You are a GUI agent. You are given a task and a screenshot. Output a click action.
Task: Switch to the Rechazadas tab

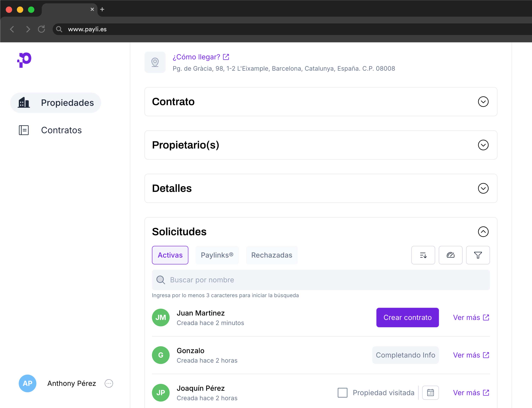point(271,255)
